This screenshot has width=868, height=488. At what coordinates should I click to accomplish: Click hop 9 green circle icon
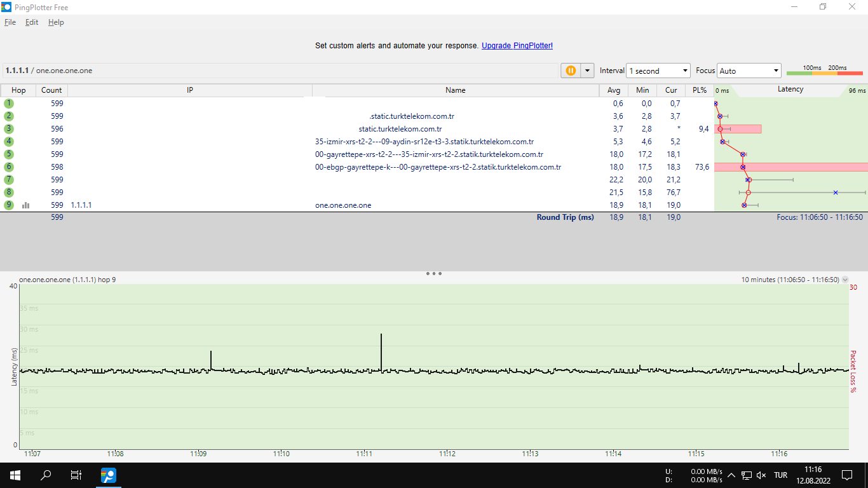9,205
